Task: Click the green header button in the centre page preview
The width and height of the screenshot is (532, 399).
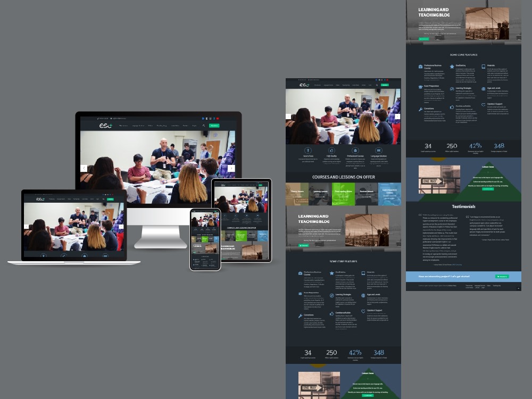Action: click(385, 85)
